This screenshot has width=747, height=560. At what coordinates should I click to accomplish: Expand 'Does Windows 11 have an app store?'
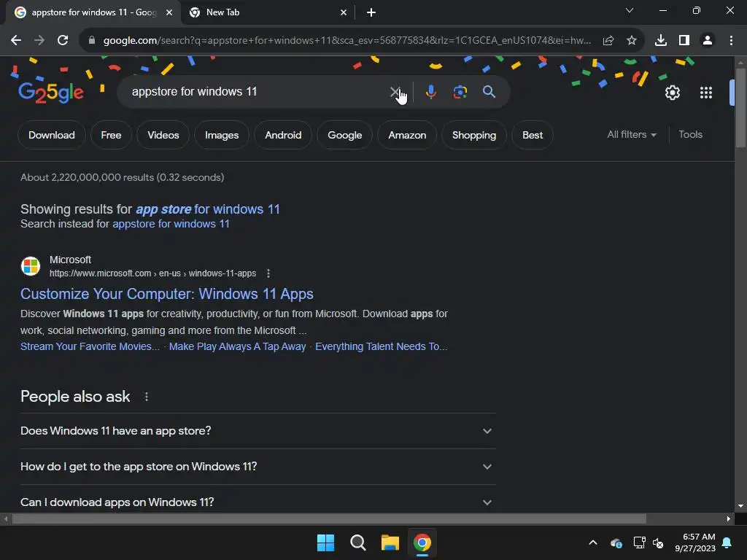258,431
